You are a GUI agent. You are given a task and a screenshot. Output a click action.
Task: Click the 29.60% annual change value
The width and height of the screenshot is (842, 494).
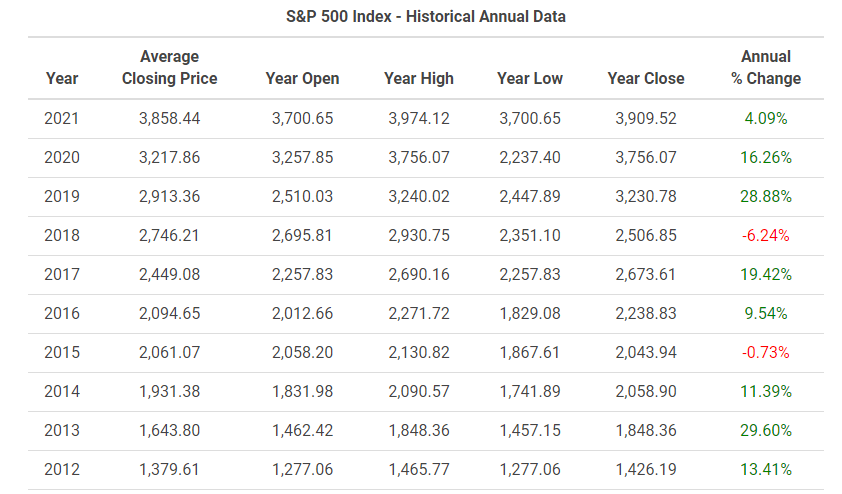(766, 431)
